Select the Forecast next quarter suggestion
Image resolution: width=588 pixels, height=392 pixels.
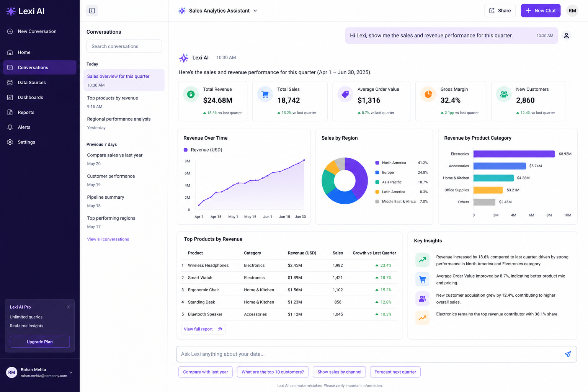(x=395, y=372)
